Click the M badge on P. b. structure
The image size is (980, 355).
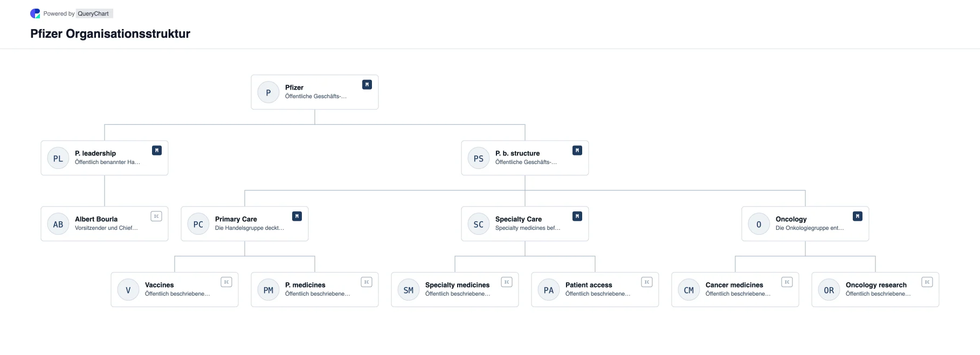click(x=577, y=151)
